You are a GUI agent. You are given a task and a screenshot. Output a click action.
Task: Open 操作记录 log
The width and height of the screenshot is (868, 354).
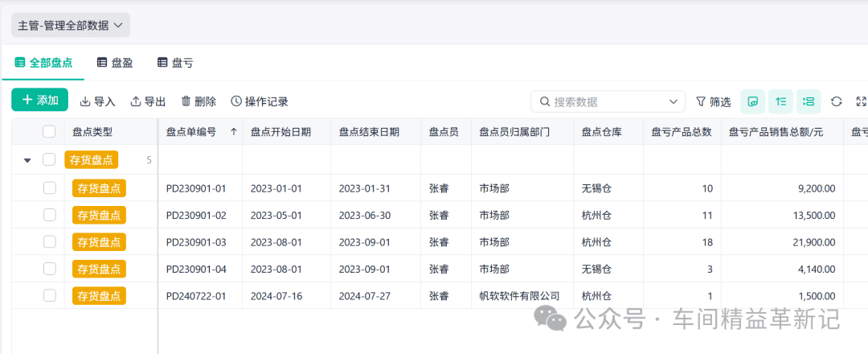pos(260,101)
